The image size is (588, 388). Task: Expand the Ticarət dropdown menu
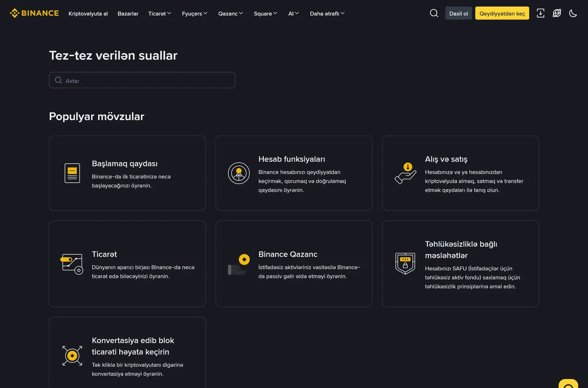point(160,13)
